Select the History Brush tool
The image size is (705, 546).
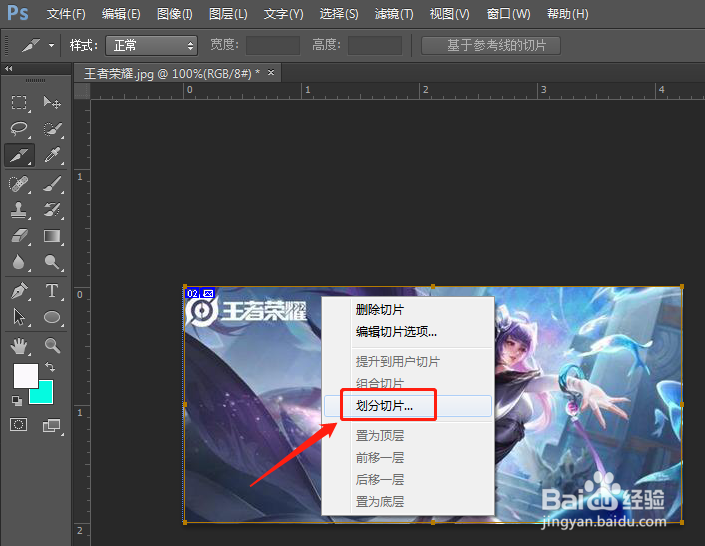point(52,210)
